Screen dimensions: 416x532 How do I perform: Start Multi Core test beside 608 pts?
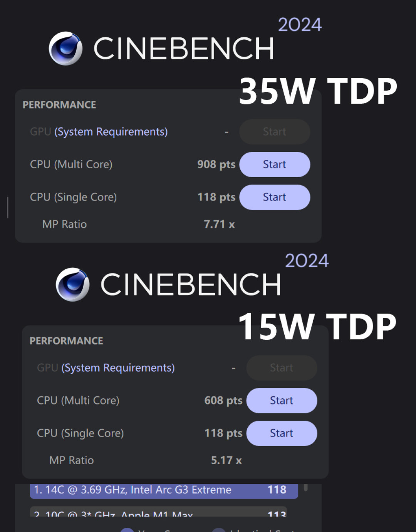[282, 401]
